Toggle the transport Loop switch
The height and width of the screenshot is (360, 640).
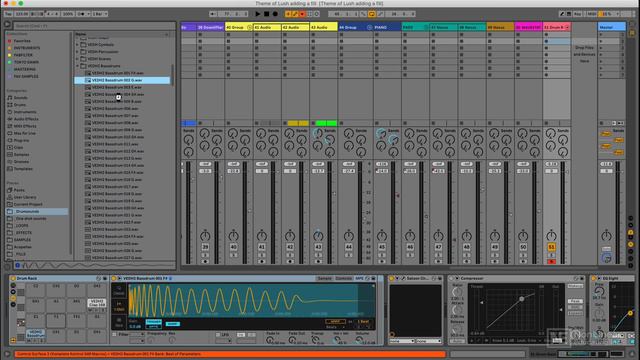click(x=371, y=14)
